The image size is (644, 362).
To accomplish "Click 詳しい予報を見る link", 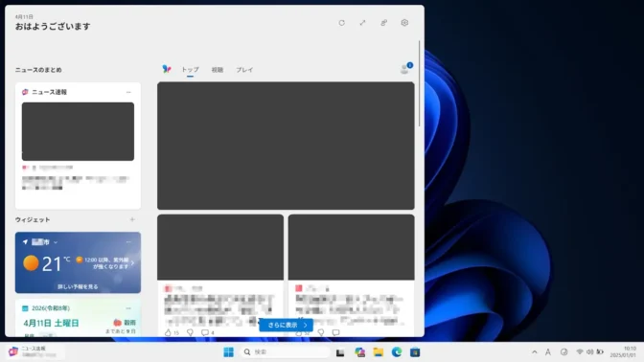I will [78, 287].
